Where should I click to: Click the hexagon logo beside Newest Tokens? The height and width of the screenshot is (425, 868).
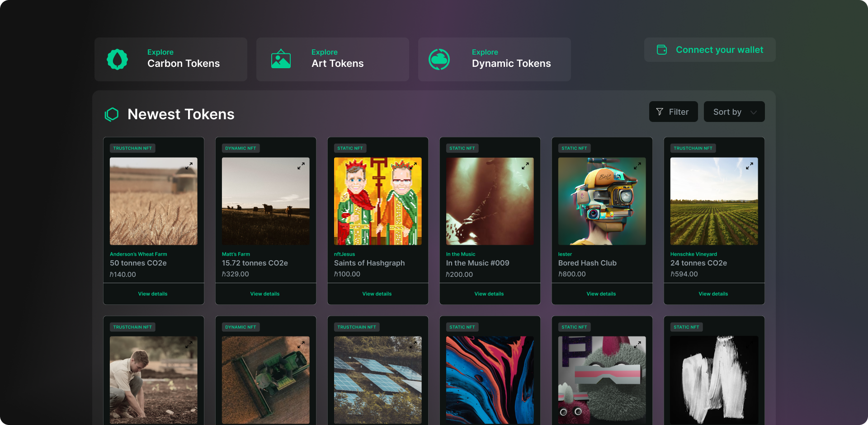click(x=112, y=114)
